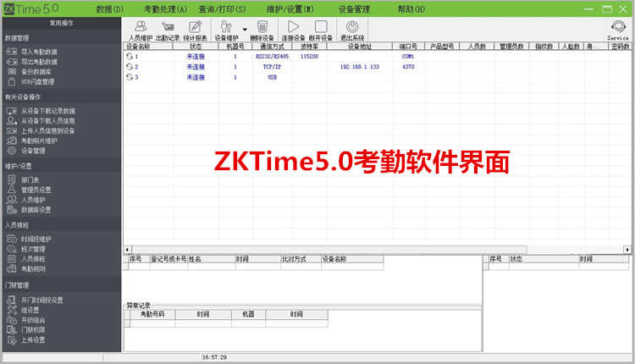
Task: Open 统计报表 statistics report toolbar icon
Action: 195,30
